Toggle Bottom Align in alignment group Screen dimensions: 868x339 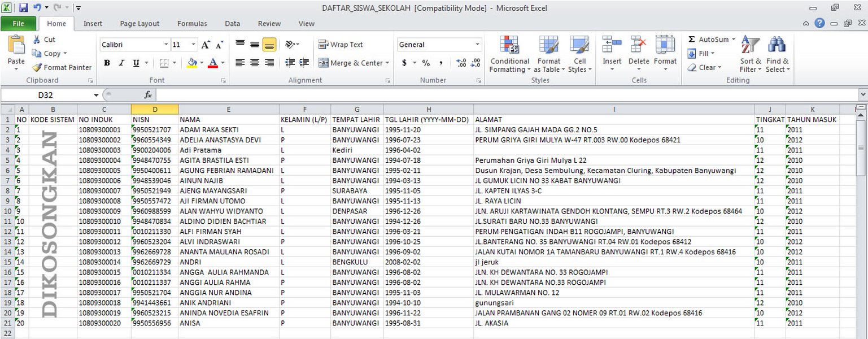(269, 45)
